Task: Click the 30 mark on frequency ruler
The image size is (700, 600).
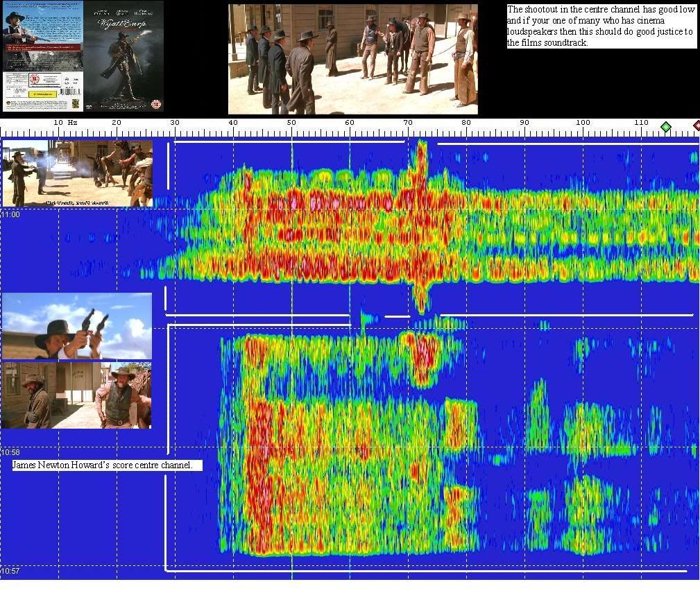Action: (x=175, y=123)
